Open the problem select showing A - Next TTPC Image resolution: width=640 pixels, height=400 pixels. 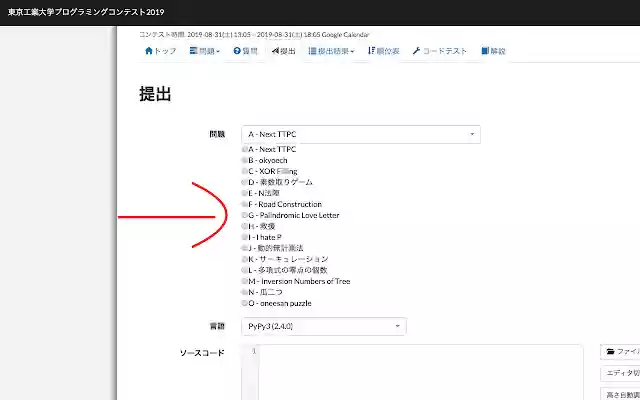[361, 134]
